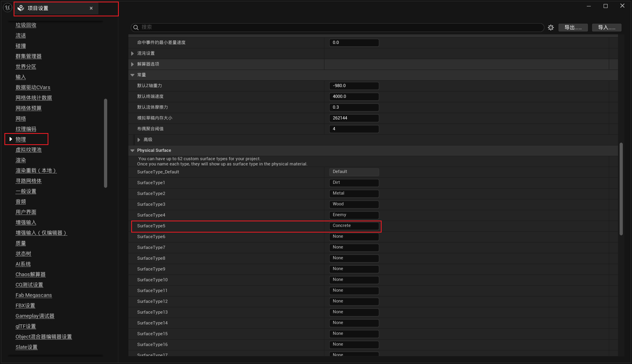
Task: Edit the 默认Z轴重力 value -980.0
Action: [x=354, y=86]
